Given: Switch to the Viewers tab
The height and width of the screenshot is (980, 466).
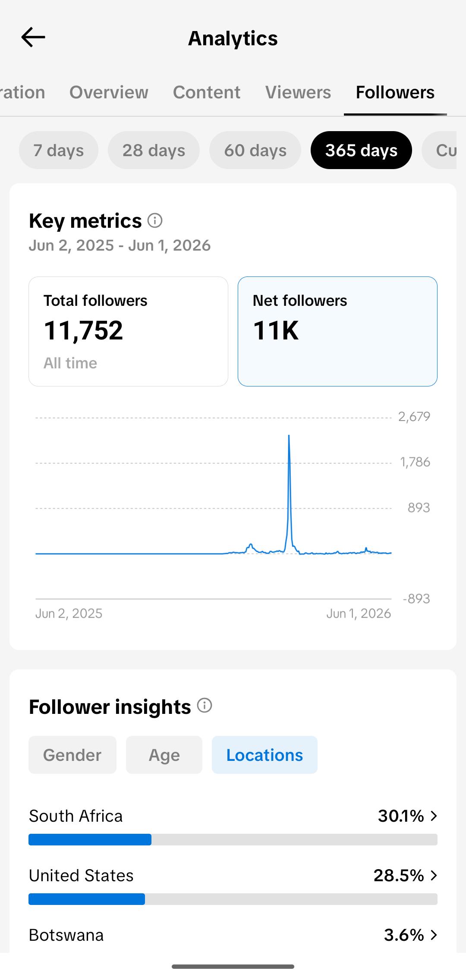Looking at the screenshot, I should 298,92.
